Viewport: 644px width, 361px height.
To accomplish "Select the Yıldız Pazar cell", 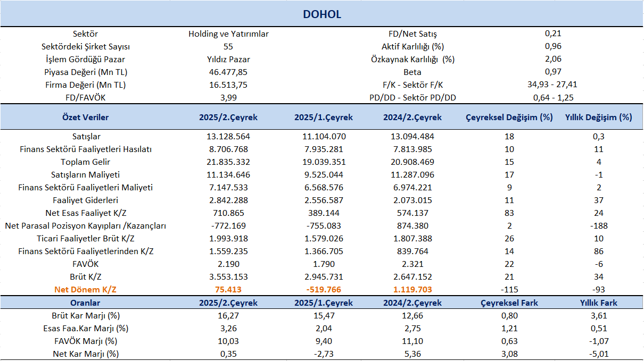I will pyautogui.click(x=228, y=59).
